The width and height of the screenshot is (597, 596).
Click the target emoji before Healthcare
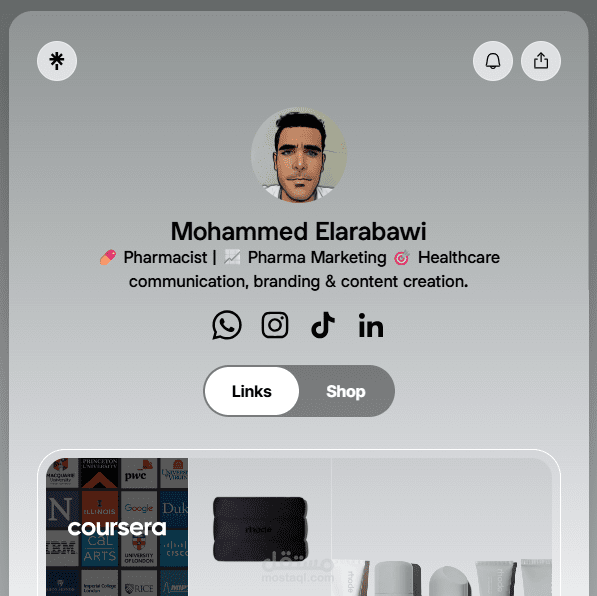click(402, 258)
